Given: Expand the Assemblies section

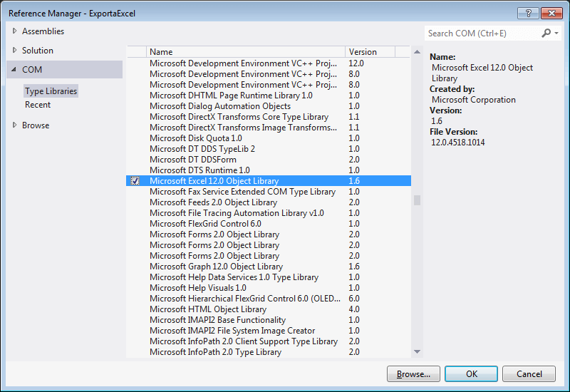Looking at the screenshot, I should coord(14,31).
